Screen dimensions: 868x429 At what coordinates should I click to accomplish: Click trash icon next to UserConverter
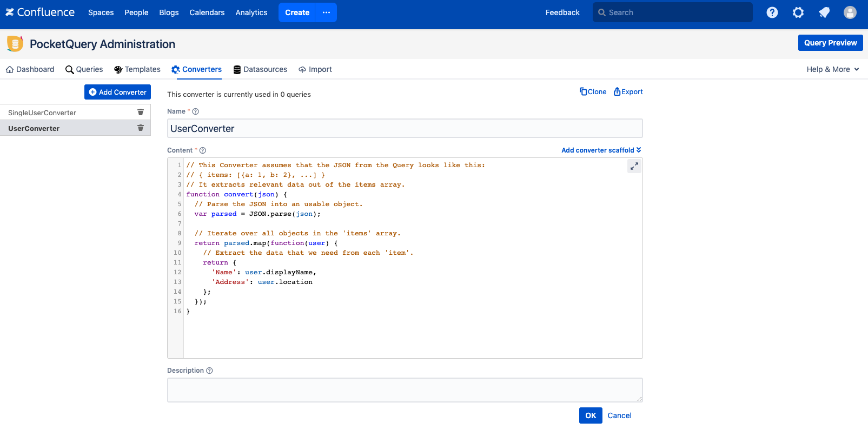coord(141,128)
